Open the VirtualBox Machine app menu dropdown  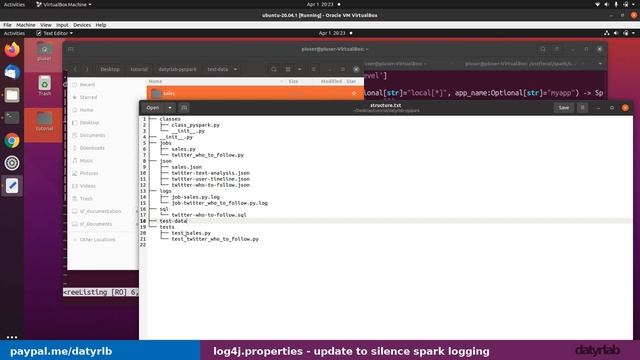(x=64, y=4)
